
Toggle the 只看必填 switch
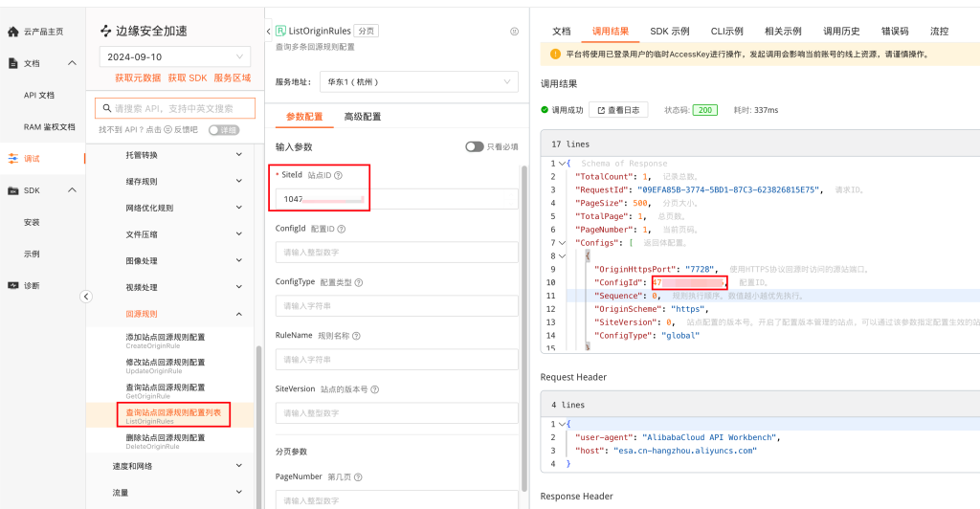[475, 147]
